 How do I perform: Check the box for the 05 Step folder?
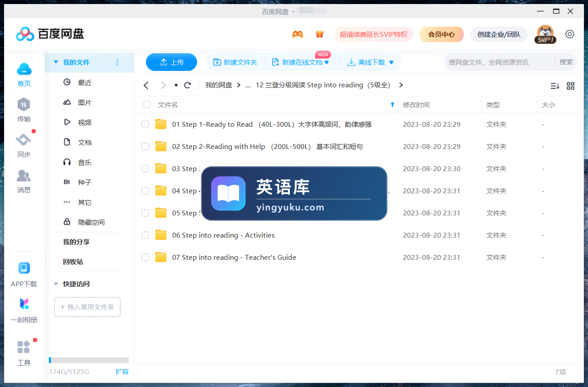(x=145, y=213)
